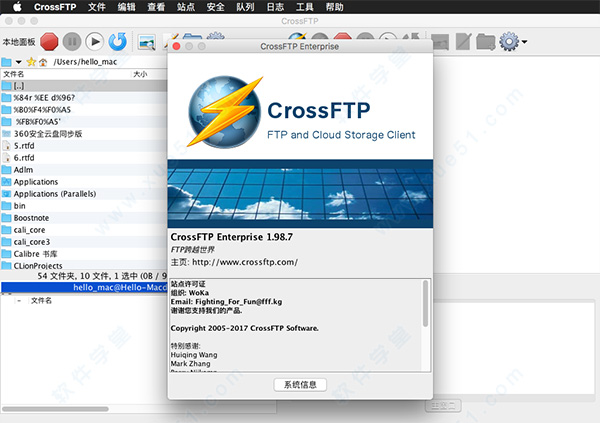Viewport: 600px width, 423px height.
Task: Select the 360安全云盘同步版 folder
Action: point(84,134)
